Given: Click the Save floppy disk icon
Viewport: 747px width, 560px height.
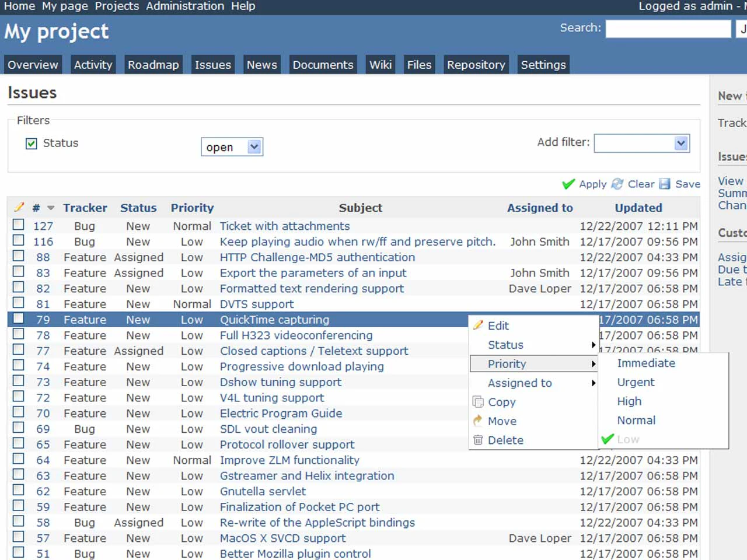Looking at the screenshot, I should [665, 184].
